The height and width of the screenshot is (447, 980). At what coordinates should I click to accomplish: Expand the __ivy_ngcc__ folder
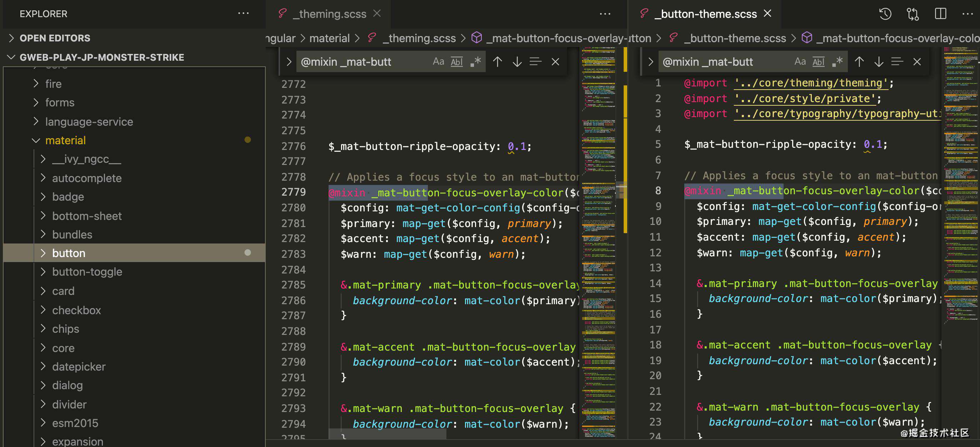click(43, 159)
